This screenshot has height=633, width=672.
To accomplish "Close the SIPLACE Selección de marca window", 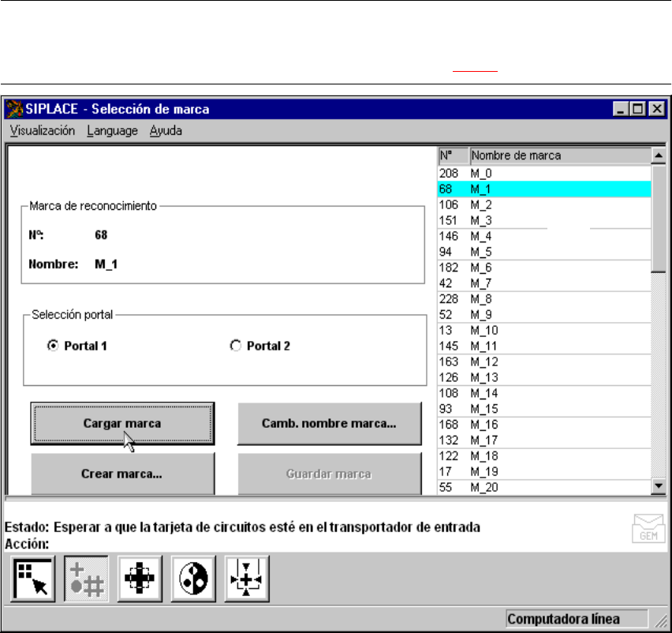I will click(x=657, y=109).
